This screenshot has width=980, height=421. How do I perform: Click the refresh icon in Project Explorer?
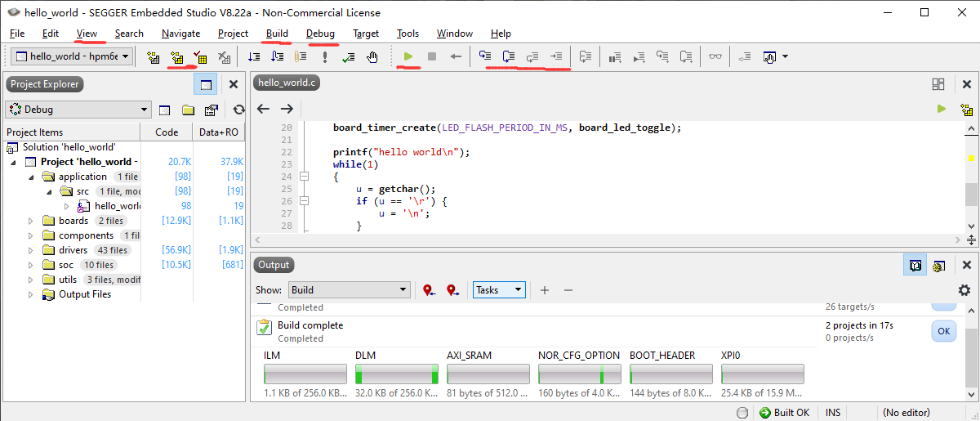point(238,110)
